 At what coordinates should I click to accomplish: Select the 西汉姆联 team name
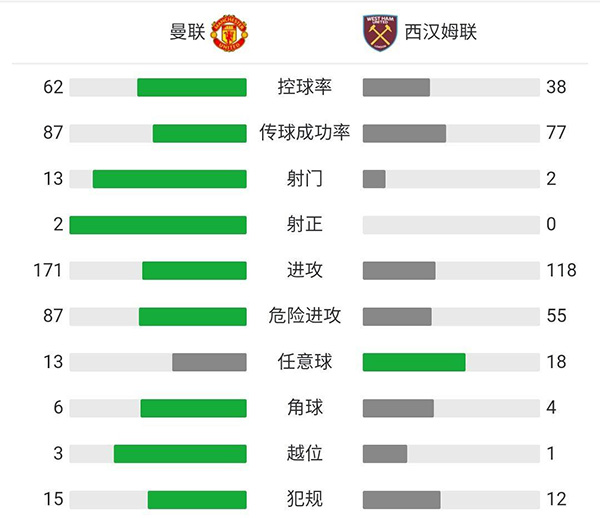pyautogui.click(x=440, y=32)
